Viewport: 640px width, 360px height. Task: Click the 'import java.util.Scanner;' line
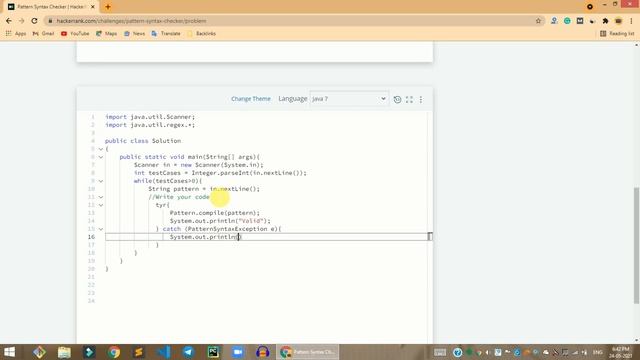pyautogui.click(x=150, y=117)
